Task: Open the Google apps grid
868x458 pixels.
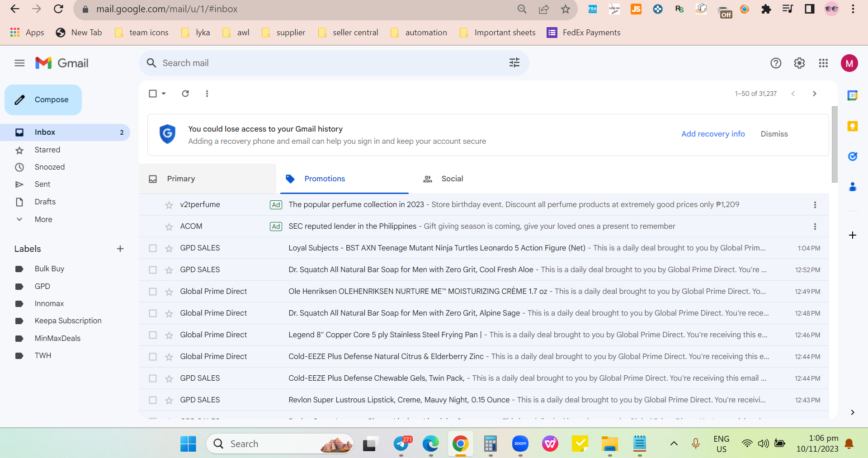Action: [823, 63]
